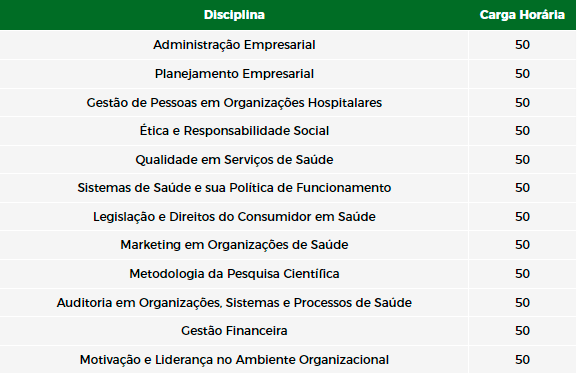Image resolution: width=577 pixels, height=374 pixels.
Task: Select Motivação e Liderança no Ambiente Organizacional
Action: click(x=234, y=360)
